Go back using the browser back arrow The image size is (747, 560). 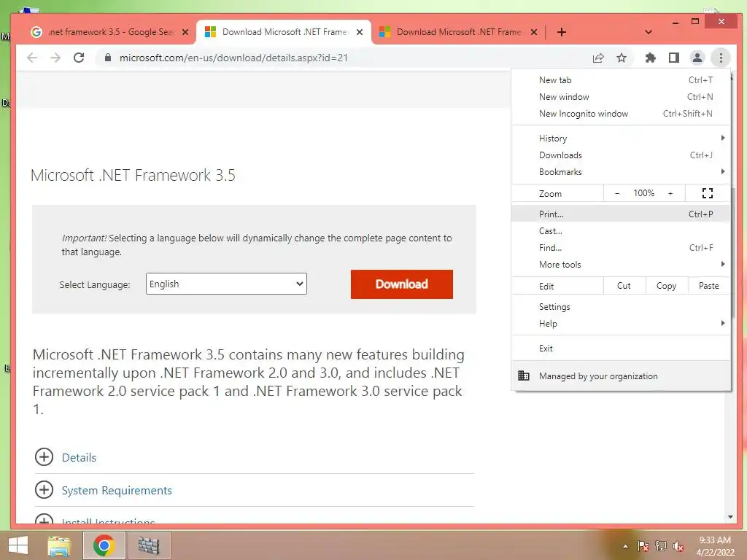point(32,58)
